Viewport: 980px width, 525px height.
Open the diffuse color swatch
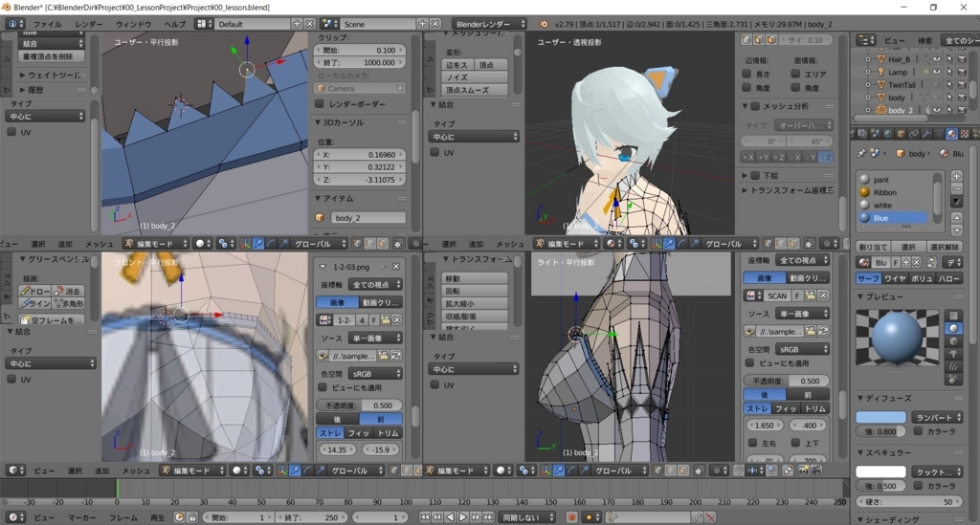(880, 417)
